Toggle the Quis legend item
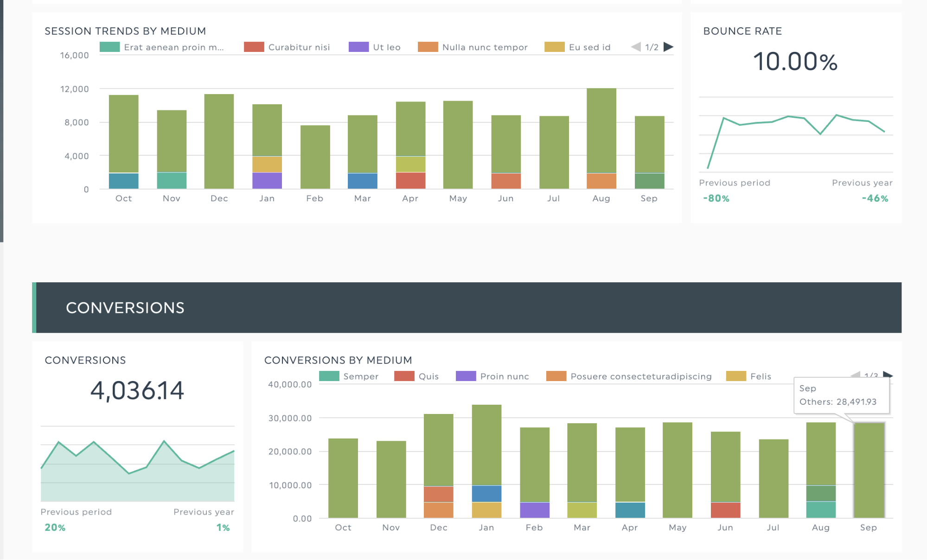Screen dimensions: 927x560 point(428,376)
